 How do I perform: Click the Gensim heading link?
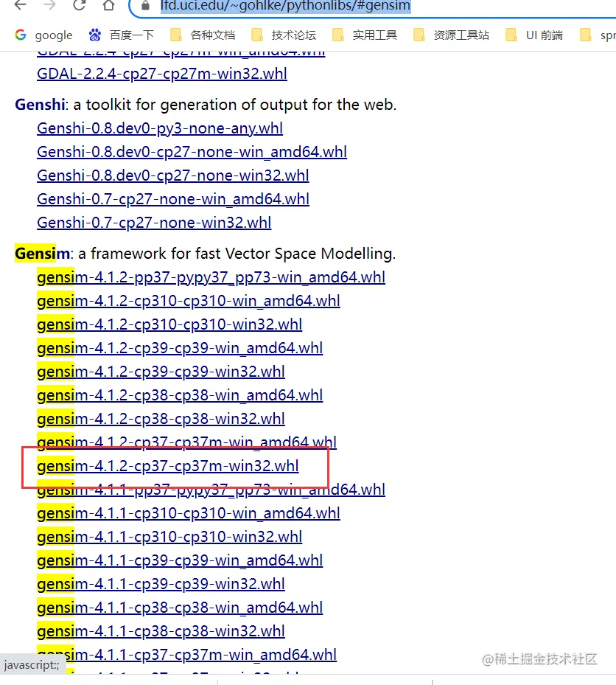42,254
